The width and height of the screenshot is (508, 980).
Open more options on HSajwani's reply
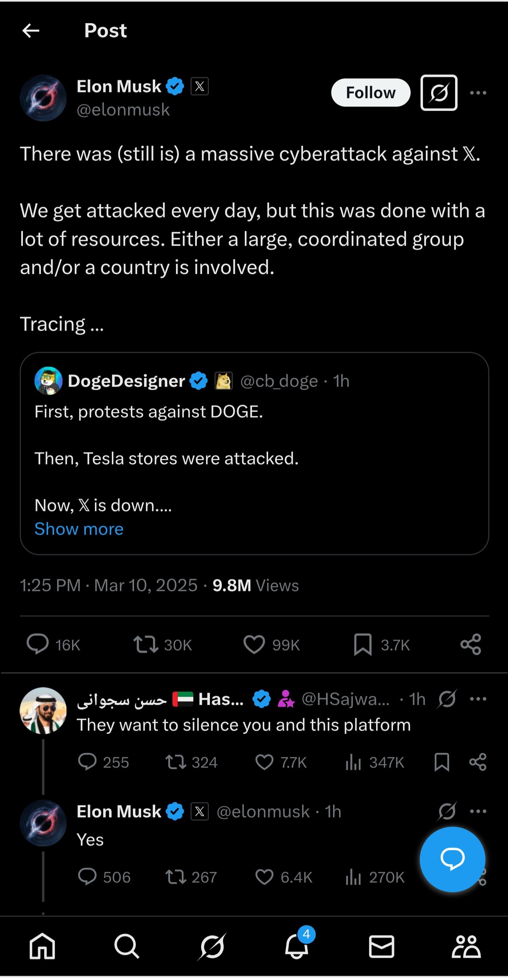478,699
